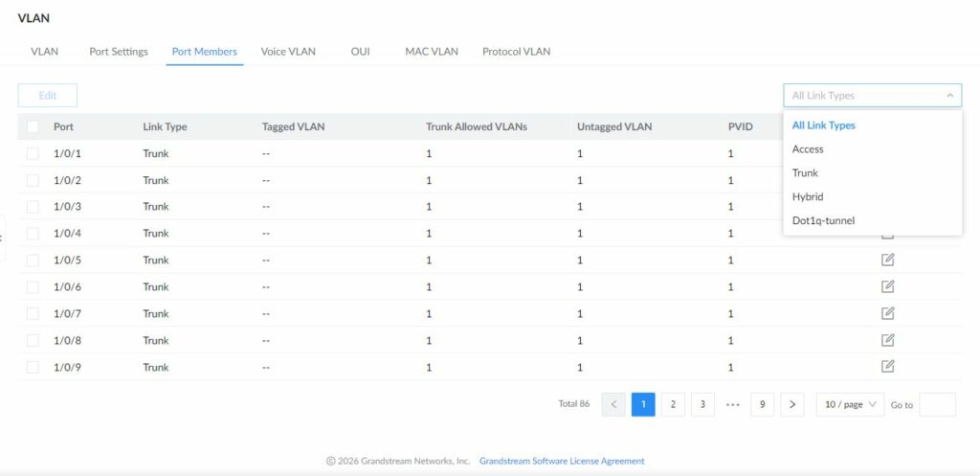Click the Port column header
The width and height of the screenshot is (980, 476).
(x=64, y=127)
